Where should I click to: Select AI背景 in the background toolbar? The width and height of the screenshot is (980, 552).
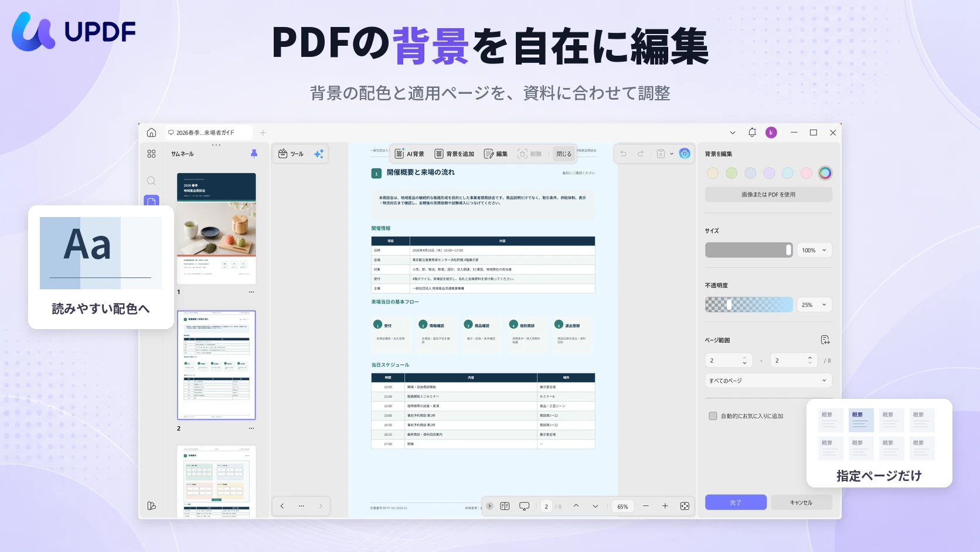409,154
